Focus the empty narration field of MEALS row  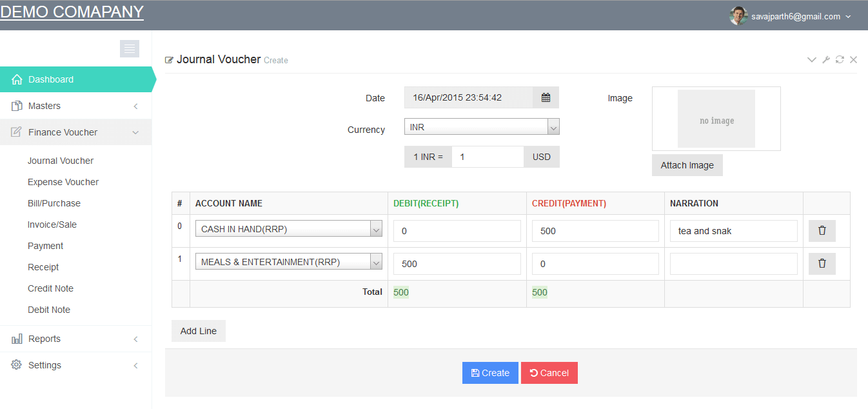(x=734, y=264)
